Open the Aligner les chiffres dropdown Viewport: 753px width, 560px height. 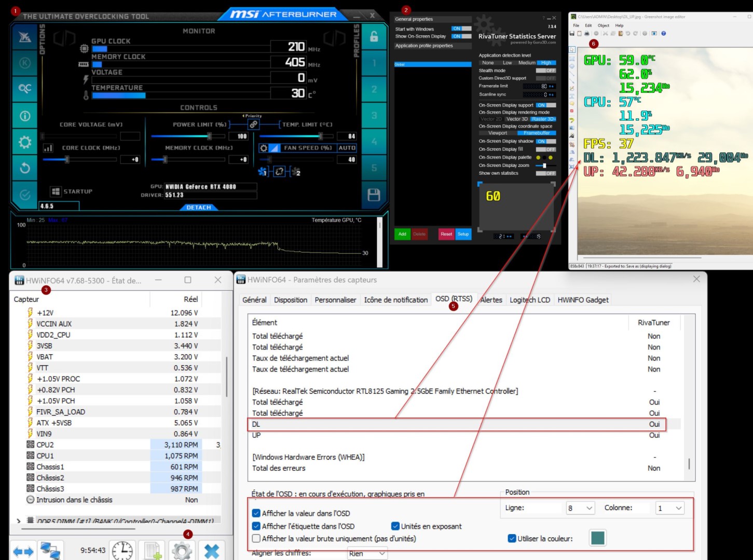tap(367, 554)
